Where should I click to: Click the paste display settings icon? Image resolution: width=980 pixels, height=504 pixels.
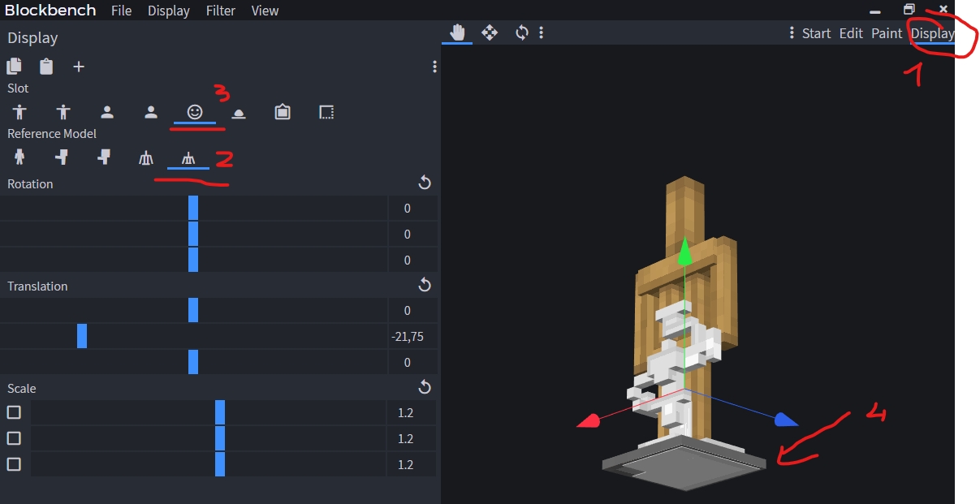(x=46, y=67)
